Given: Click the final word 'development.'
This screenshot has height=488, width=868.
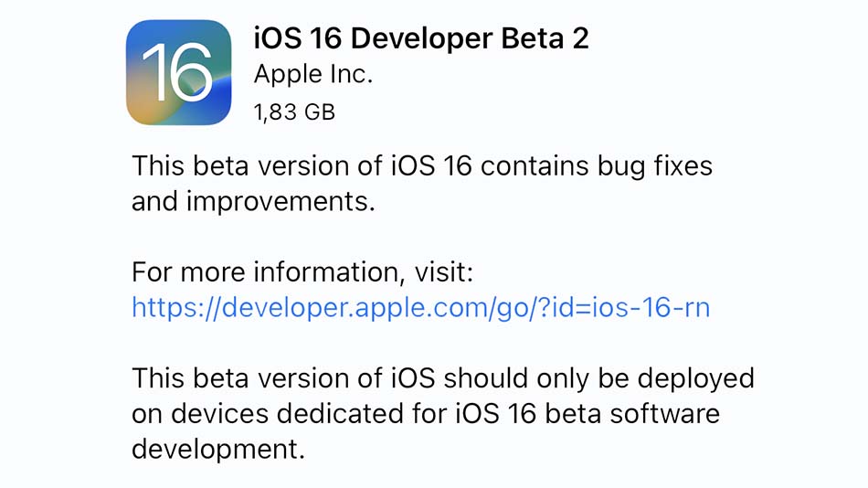Looking at the screenshot, I should coord(218,450).
